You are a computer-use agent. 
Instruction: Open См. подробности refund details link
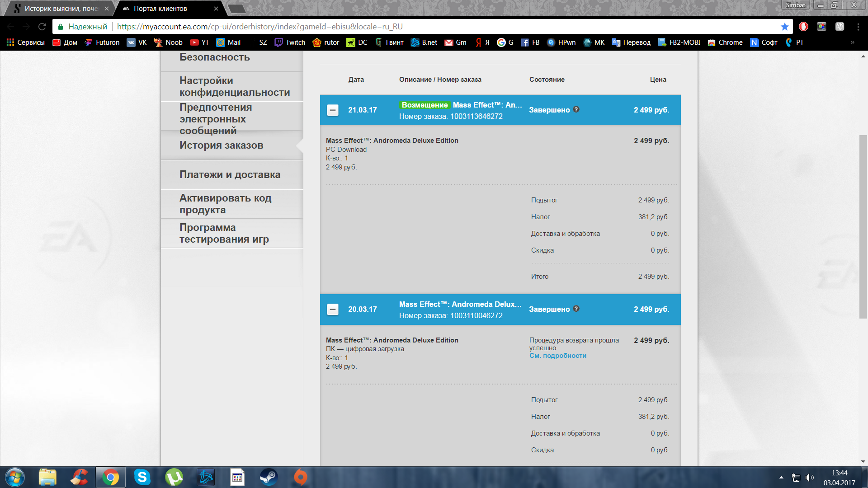pos(558,356)
